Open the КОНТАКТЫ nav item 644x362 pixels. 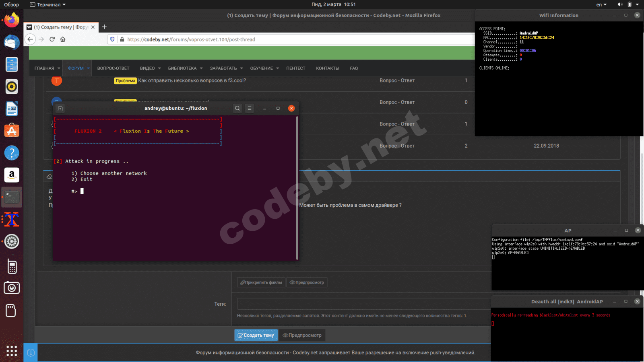point(328,68)
